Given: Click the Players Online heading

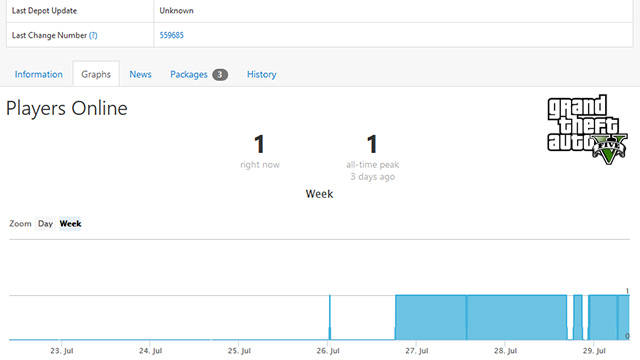Looking at the screenshot, I should point(67,109).
